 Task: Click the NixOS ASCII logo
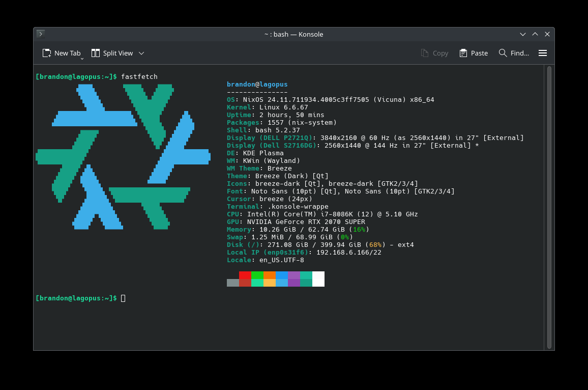[x=123, y=156]
